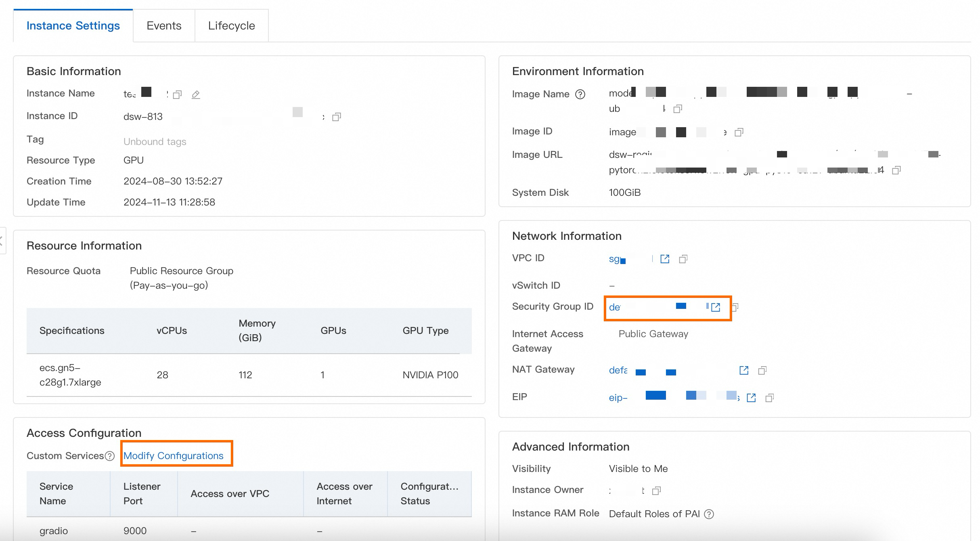This screenshot has width=980, height=541.
Task: Expand the collapsed left sidebar handle
Action: [2, 241]
